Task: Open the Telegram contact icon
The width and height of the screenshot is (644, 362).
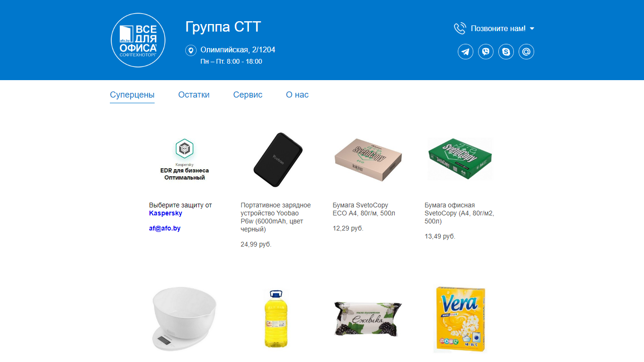Action: tap(466, 51)
